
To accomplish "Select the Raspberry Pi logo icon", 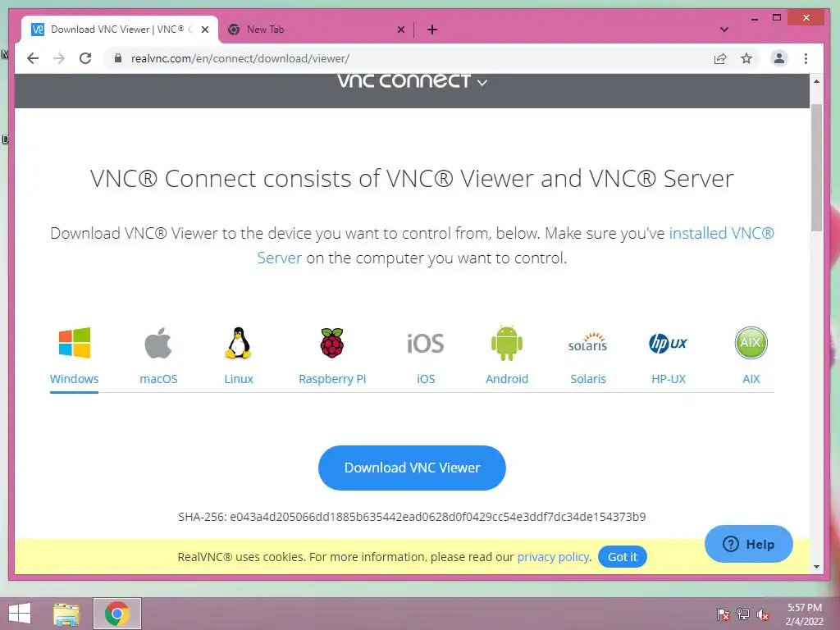I will [332, 343].
